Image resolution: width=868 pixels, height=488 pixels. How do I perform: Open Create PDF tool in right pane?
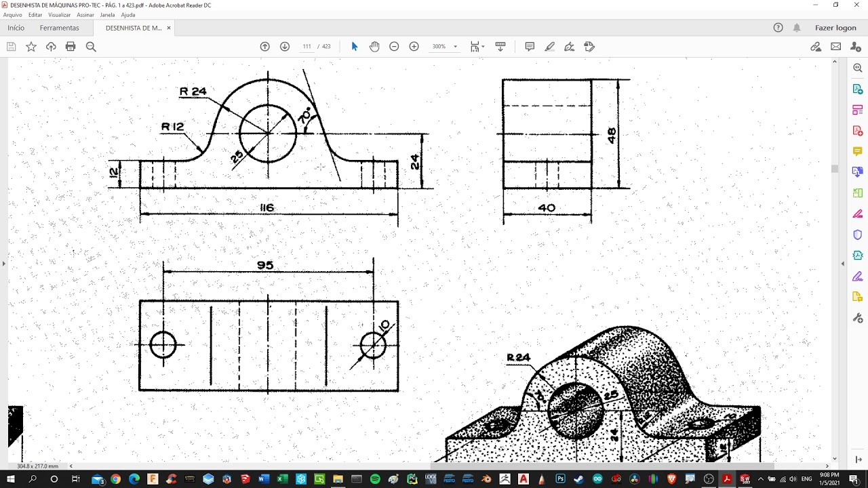click(858, 130)
